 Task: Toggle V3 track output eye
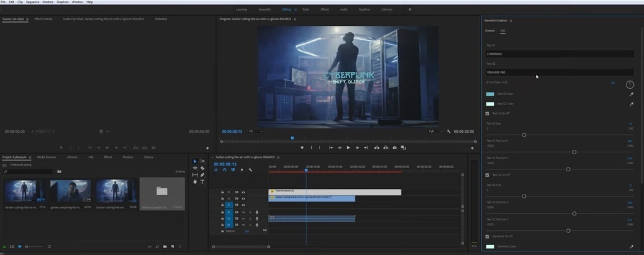pyautogui.click(x=243, y=192)
